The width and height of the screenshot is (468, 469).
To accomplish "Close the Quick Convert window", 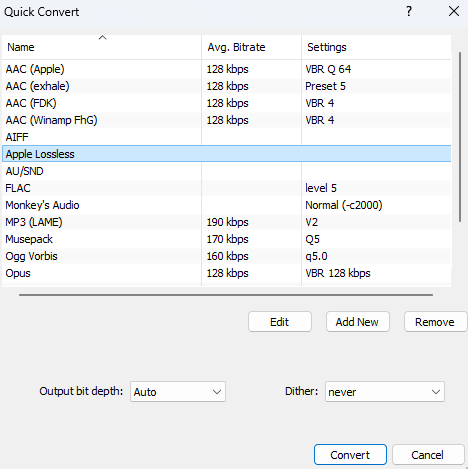I will 454,12.
